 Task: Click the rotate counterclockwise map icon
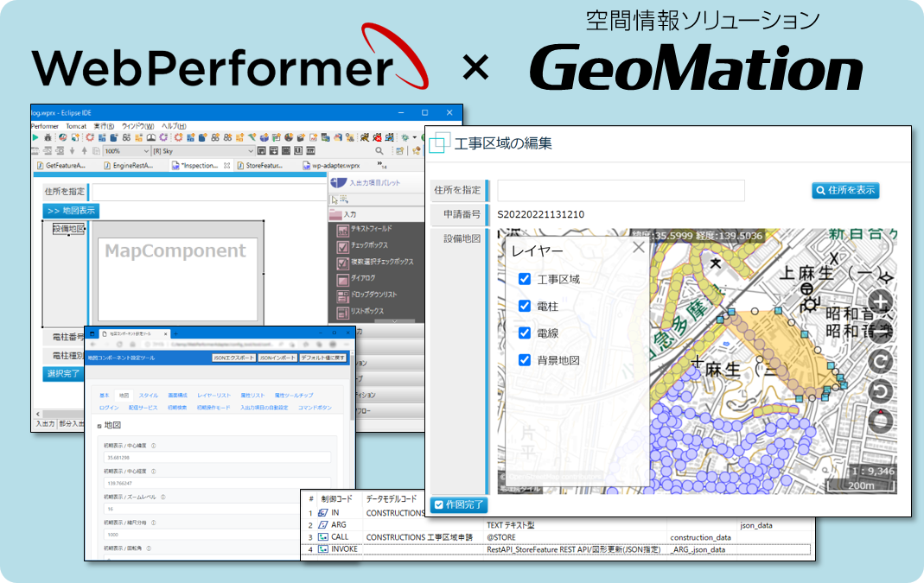click(x=880, y=390)
